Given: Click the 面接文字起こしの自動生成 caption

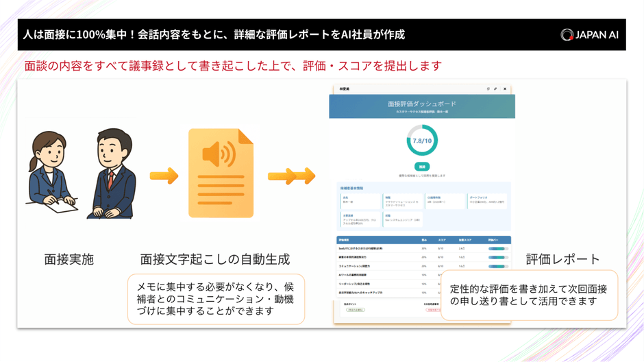Looking at the screenshot, I should (215, 259).
